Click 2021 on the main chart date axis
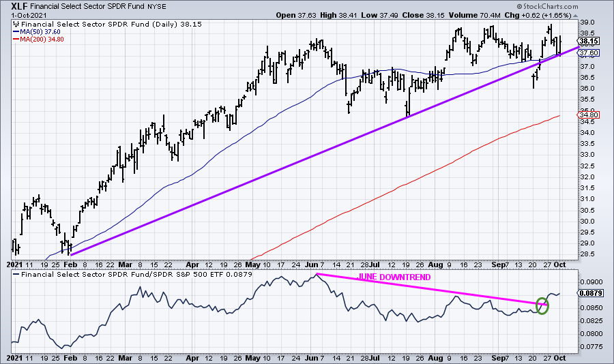Image resolution: width=614 pixels, height=364 pixels. tap(14, 264)
